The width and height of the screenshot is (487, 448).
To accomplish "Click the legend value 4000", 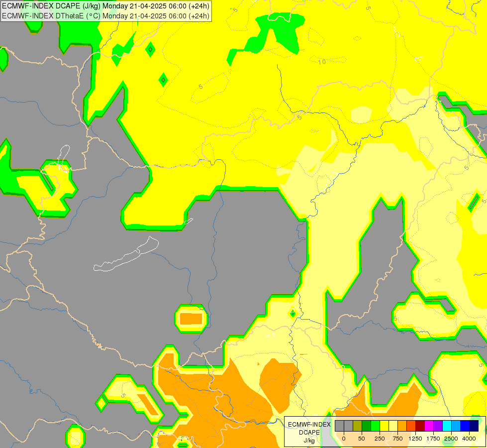I will tap(469, 439).
